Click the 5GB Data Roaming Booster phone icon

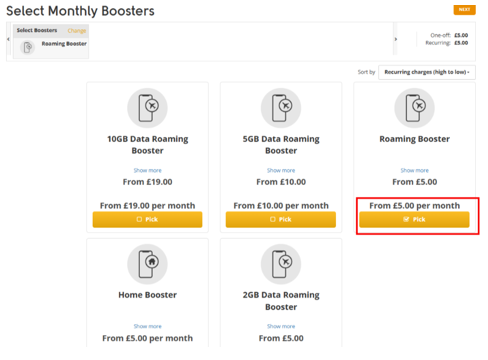click(281, 108)
